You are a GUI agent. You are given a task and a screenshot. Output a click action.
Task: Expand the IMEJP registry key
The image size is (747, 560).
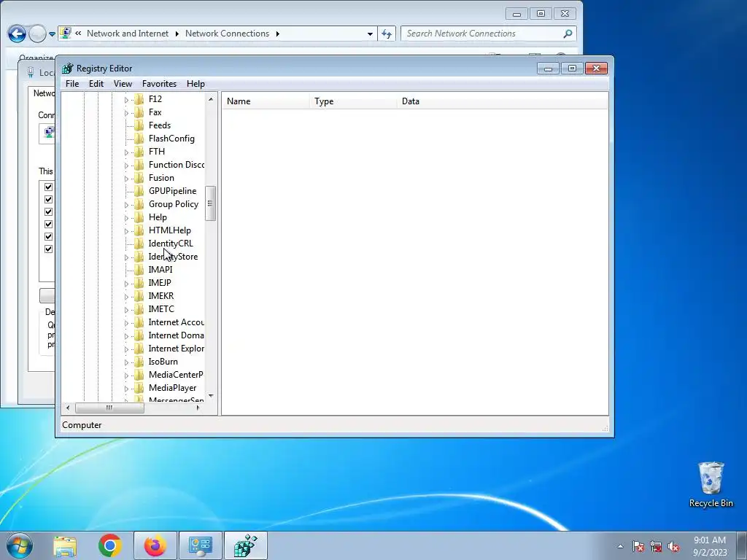(x=126, y=284)
